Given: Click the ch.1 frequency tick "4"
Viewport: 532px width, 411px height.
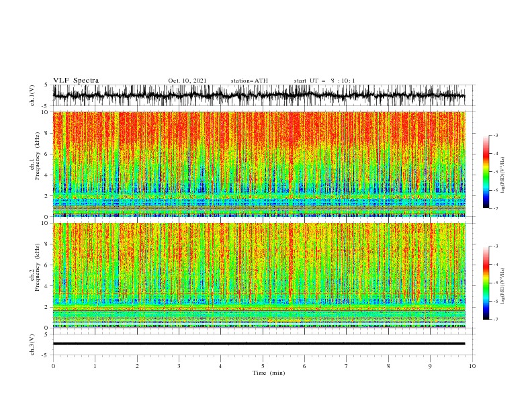Looking at the screenshot, I should [46, 175].
